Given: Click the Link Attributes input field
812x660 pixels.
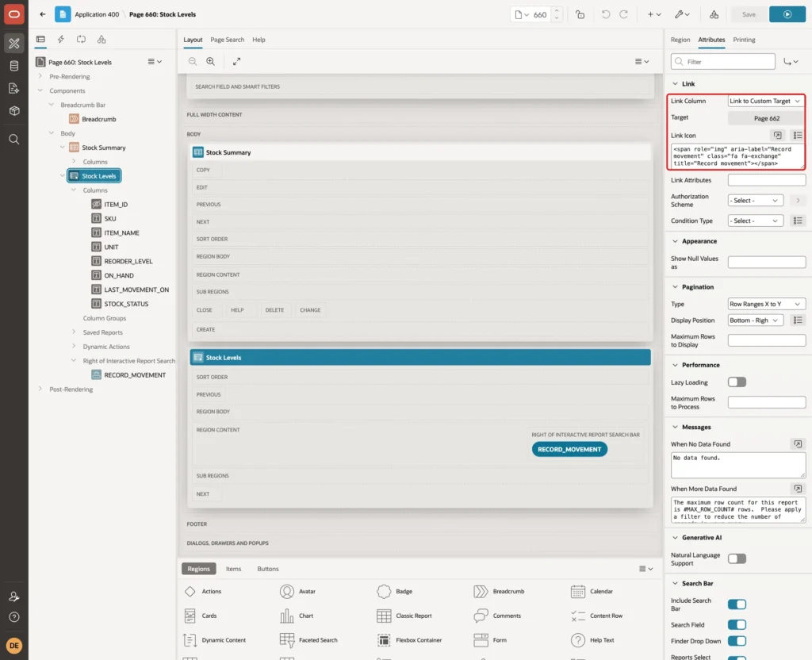Looking at the screenshot, I should [x=767, y=180].
